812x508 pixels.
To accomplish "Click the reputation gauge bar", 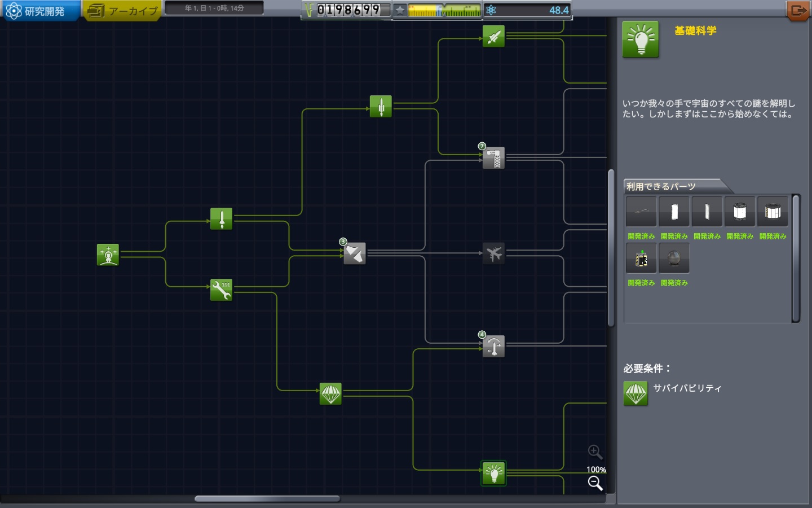I will point(444,10).
